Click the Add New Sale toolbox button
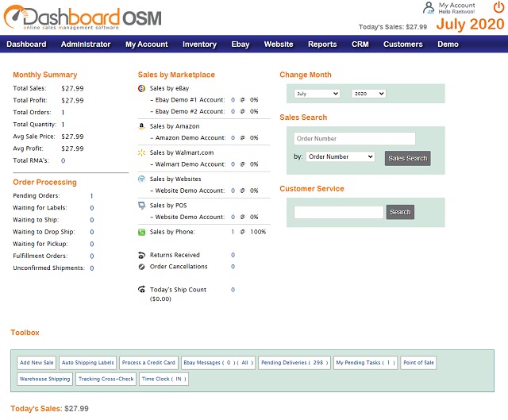 coord(37,363)
